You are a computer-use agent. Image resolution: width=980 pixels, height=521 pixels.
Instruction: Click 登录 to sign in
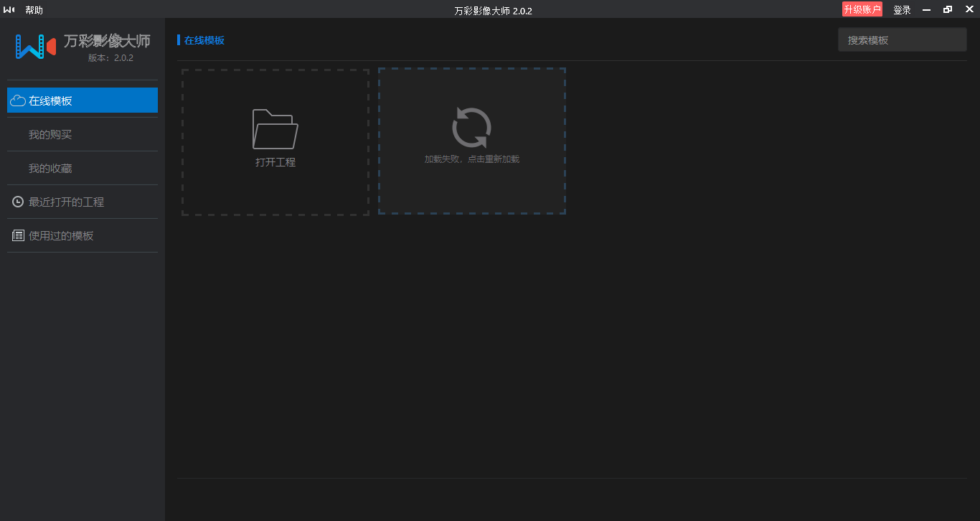click(902, 10)
